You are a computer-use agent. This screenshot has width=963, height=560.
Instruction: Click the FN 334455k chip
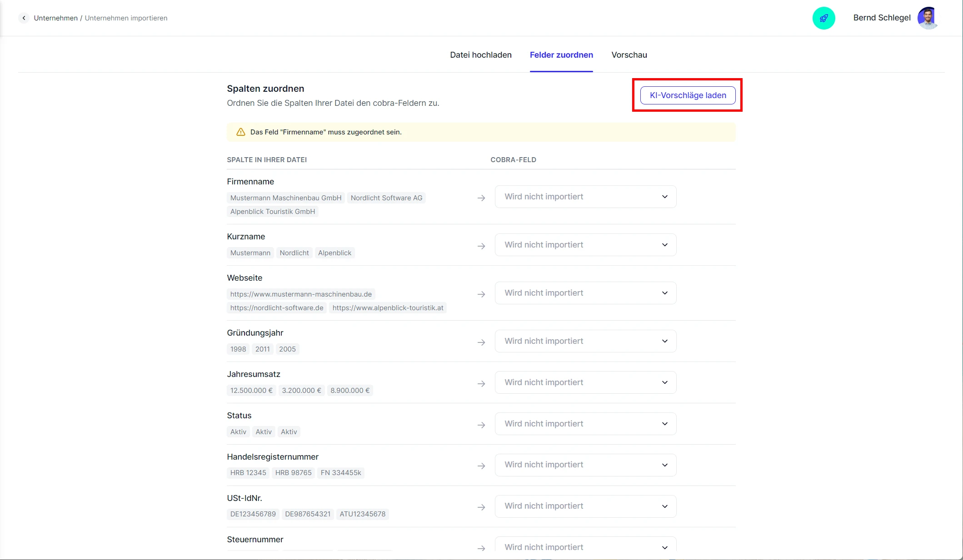(x=341, y=473)
